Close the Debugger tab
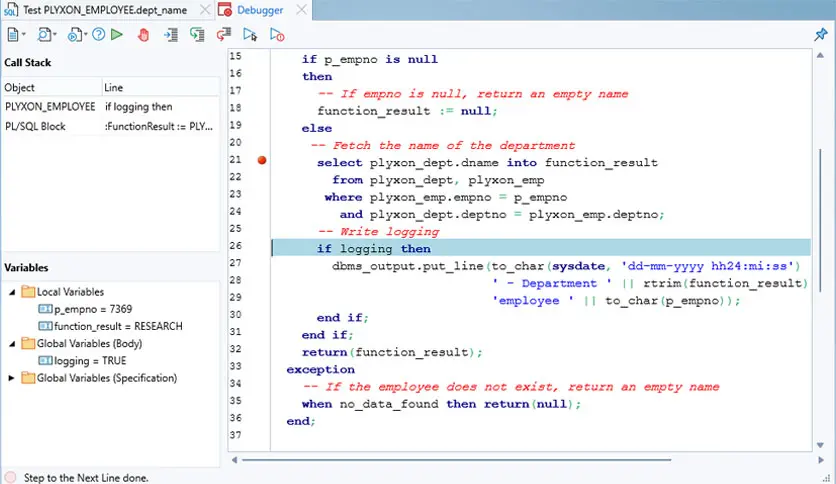 point(301,10)
